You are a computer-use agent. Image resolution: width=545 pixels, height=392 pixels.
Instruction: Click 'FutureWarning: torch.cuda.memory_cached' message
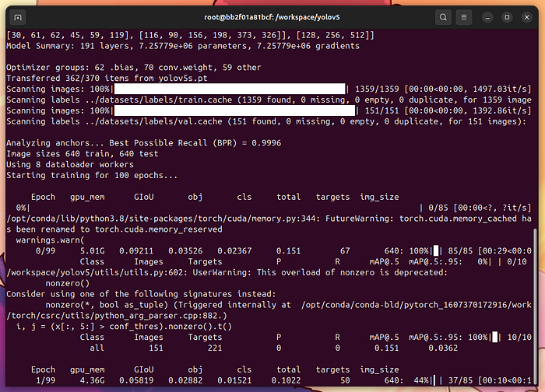click(421, 219)
